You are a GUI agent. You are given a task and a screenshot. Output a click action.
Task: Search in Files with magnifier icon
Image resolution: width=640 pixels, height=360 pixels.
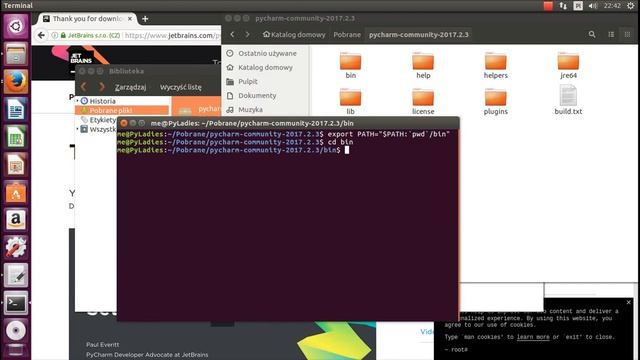pyautogui.click(x=592, y=35)
